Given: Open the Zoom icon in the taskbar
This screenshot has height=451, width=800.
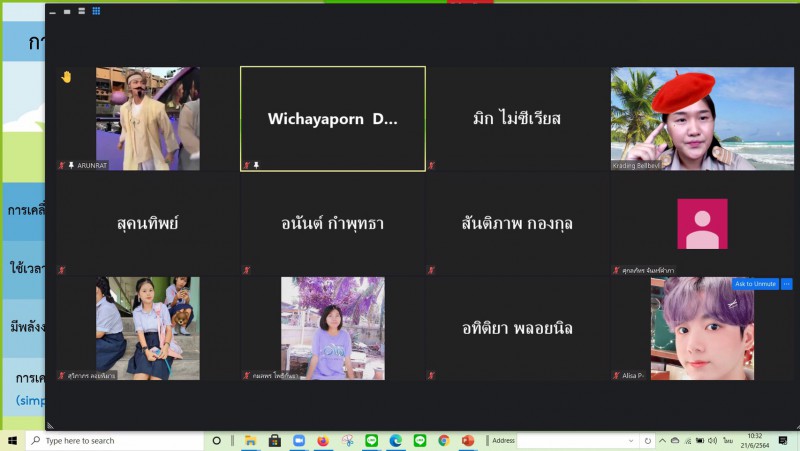Looking at the screenshot, I should pos(298,440).
